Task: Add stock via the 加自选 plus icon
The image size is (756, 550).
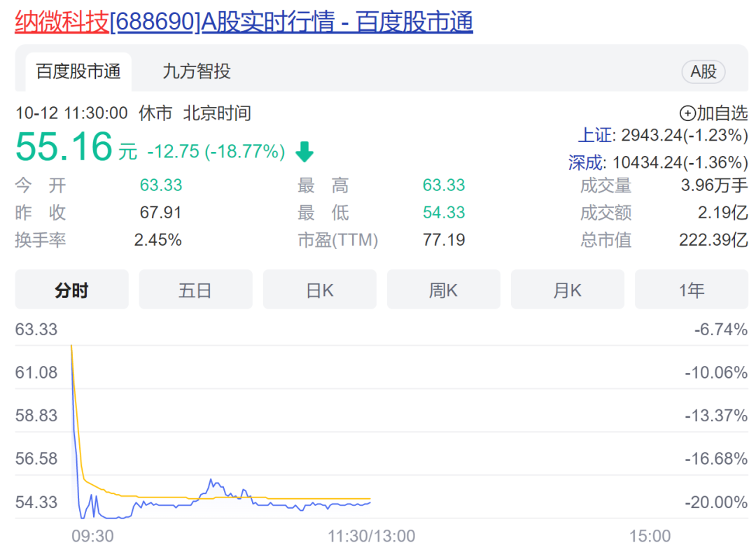Action: tap(687, 113)
